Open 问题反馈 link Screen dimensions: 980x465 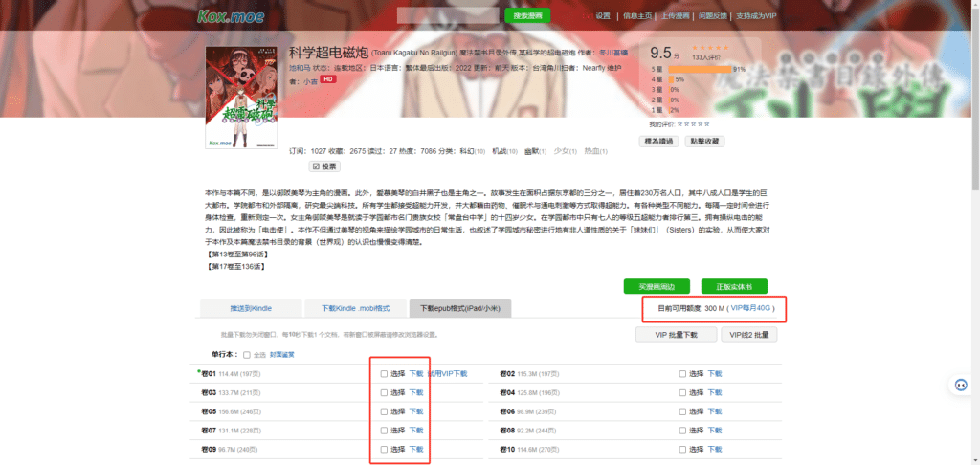pyautogui.click(x=712, y=16)
